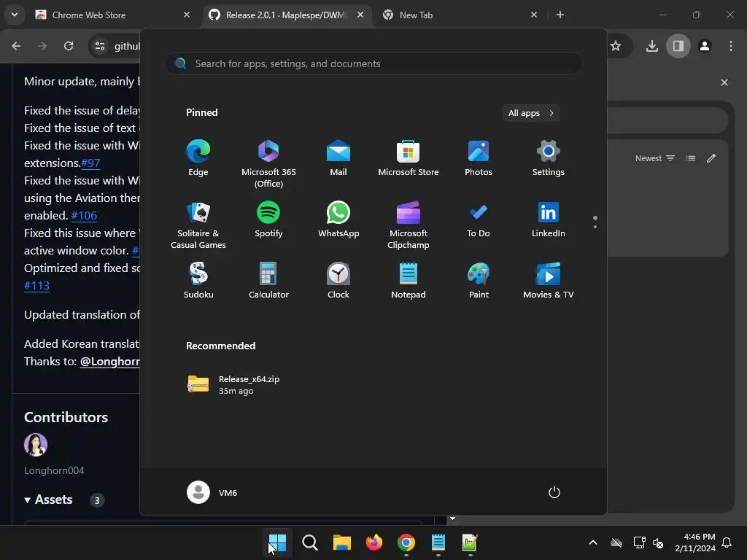Launch Microsoft Clipchamp

[x=409, y=225]
